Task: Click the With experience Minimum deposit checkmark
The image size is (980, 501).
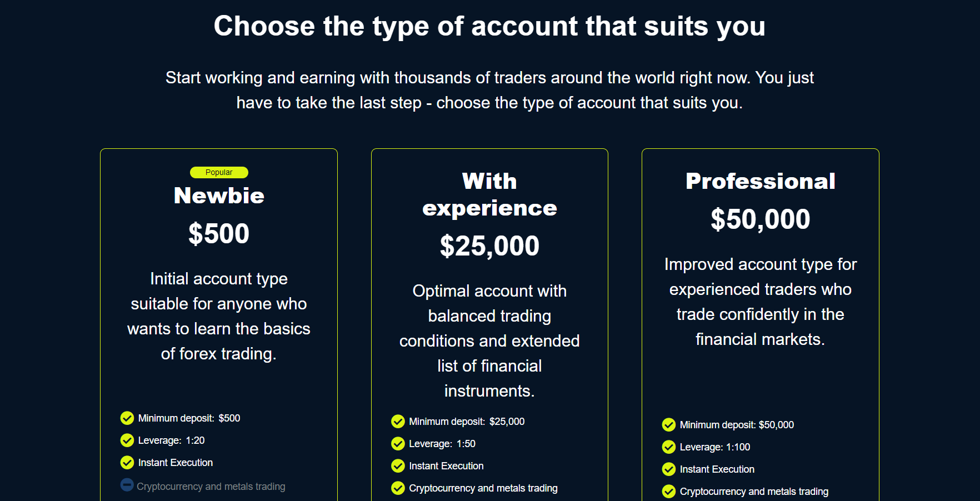Action: click(x=398, y=421)
